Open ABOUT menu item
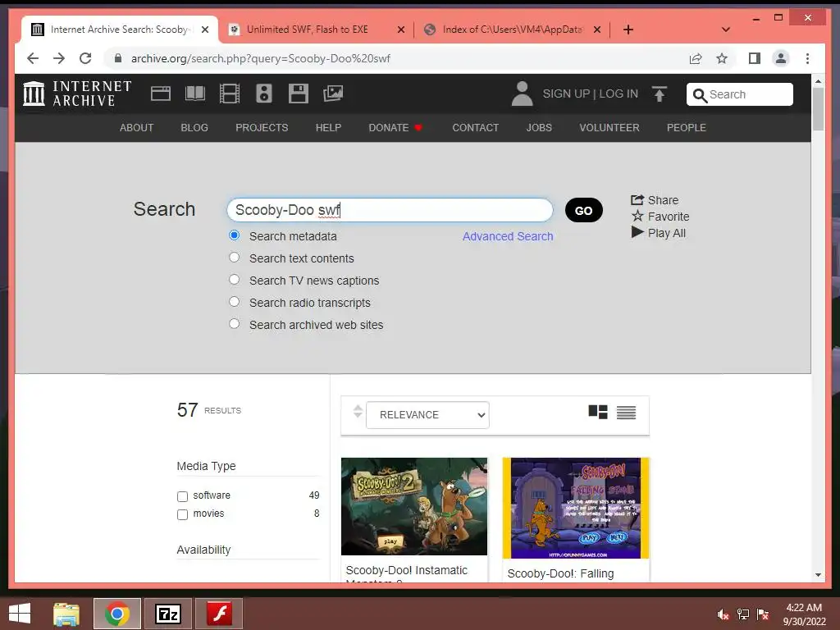Screen dimensions: 840x630 tap(137, 127)
